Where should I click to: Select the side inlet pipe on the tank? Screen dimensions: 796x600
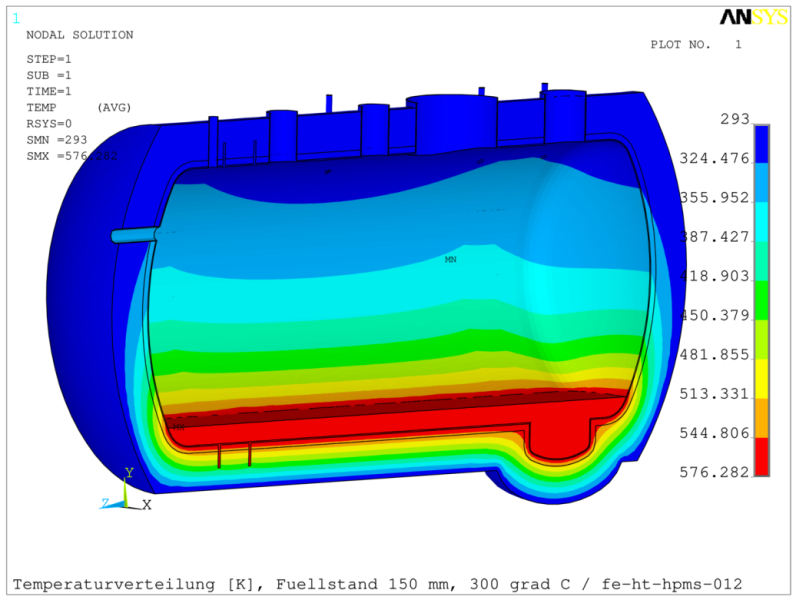tap(135, 235)
